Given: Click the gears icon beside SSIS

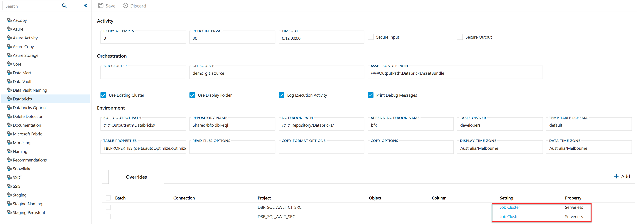Looking at the screenshot, I should point(9,186).
